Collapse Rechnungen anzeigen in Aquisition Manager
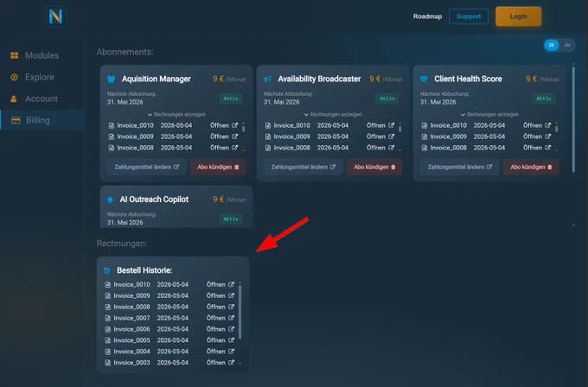This screenshot has width=588, height=387. tap(176, 114)
